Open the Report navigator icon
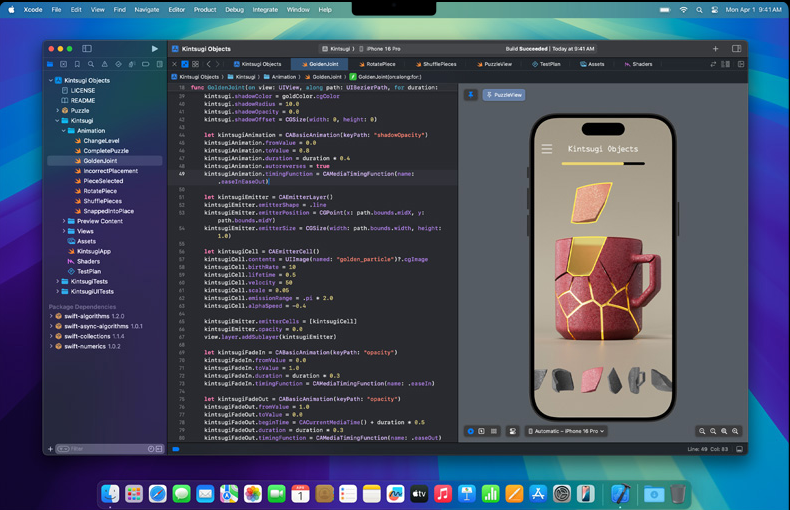This screenshot has height=510, width=790. (160, 65)
